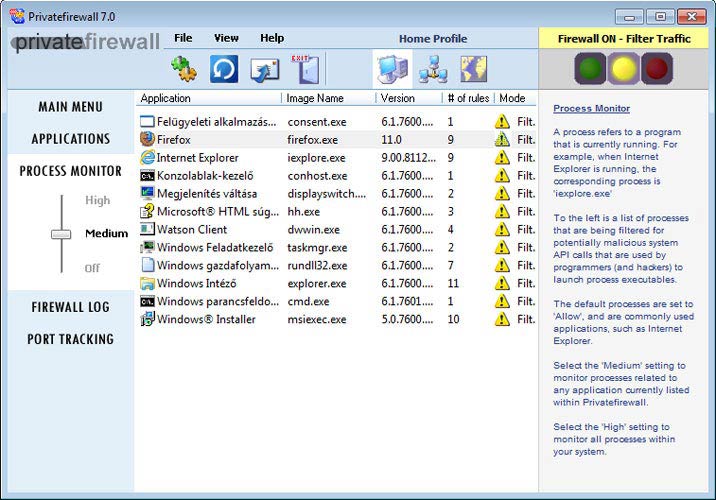Viewport: 716px width, 500px height.
Task: Click warning mode icon in consent.exe row
Action: tap(502, 121)
